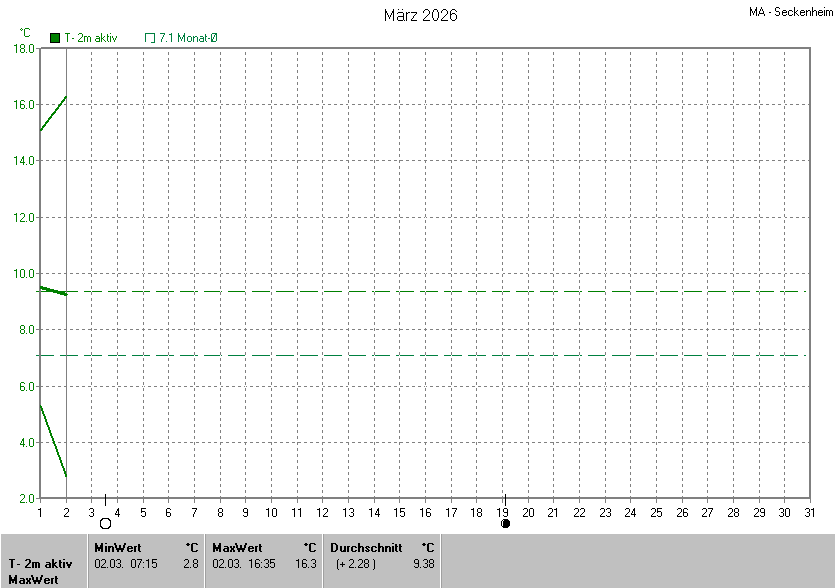Viewport: 835px width, 588px height.
Task: Click the green T- 2m aktiv legend swatch
Action: [55, 38]
